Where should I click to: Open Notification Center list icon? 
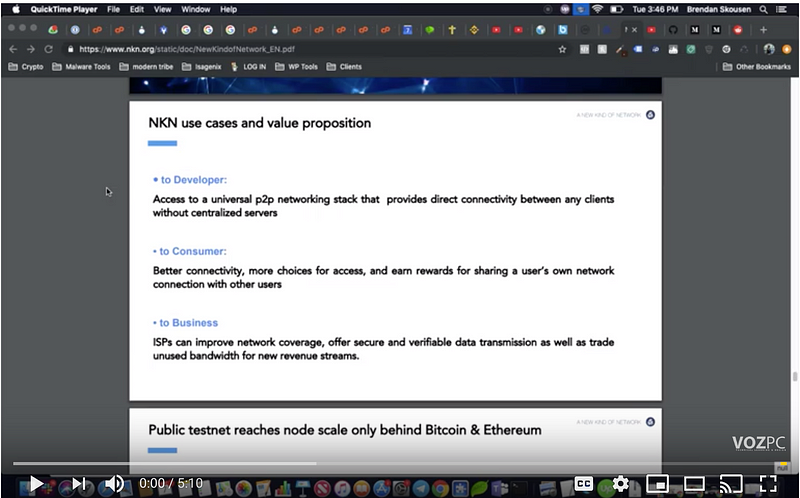781,9
